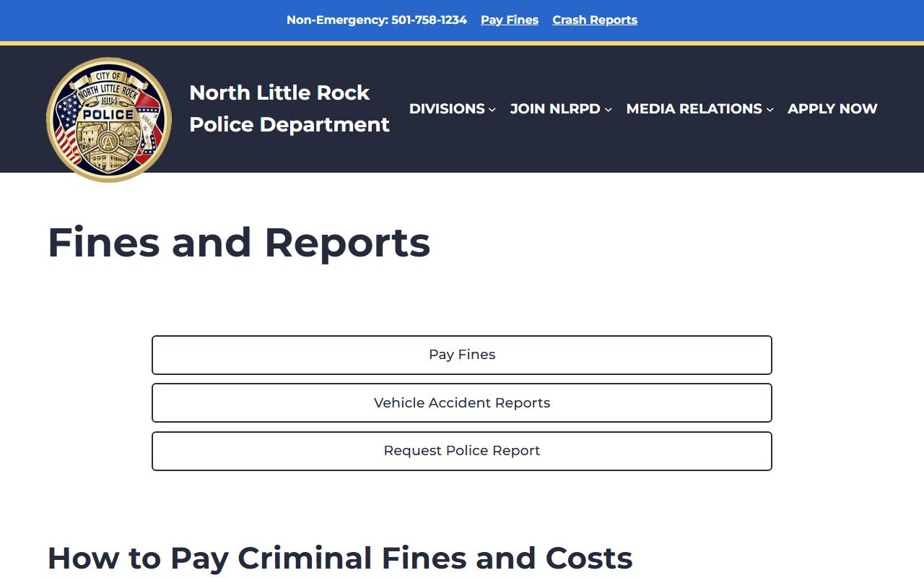
Task: Open the North Little Rock Police Department title link
Action: click(x=289, y=108)
